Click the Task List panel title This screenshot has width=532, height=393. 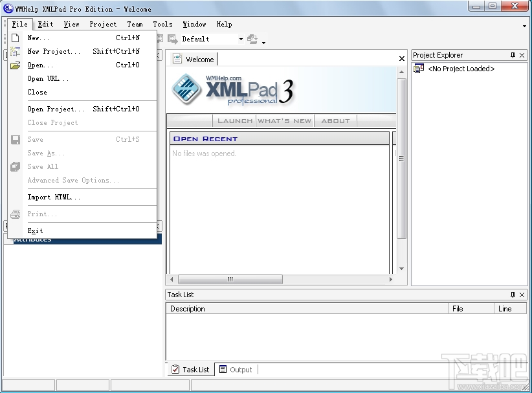(x=181, y=295)
